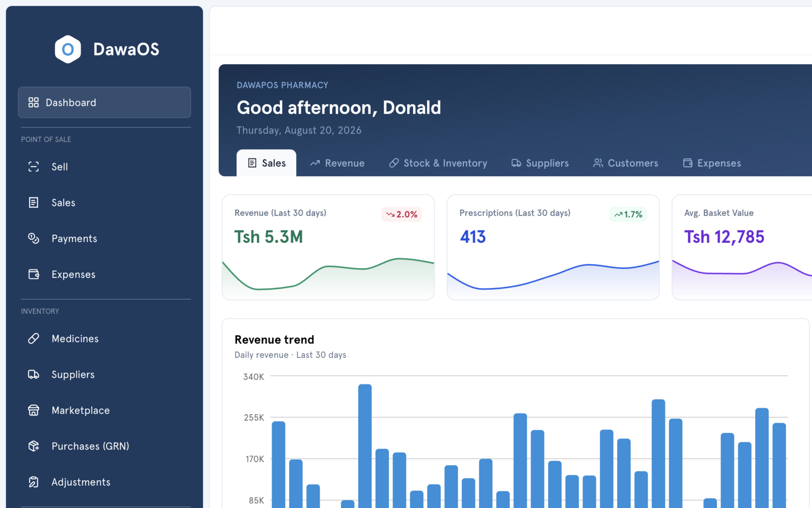Viewport: 812px width, 508px height.
Task: Click the Dashboard grid icon in sidebar
Action: pyautogui.click(x=33, y=103)
